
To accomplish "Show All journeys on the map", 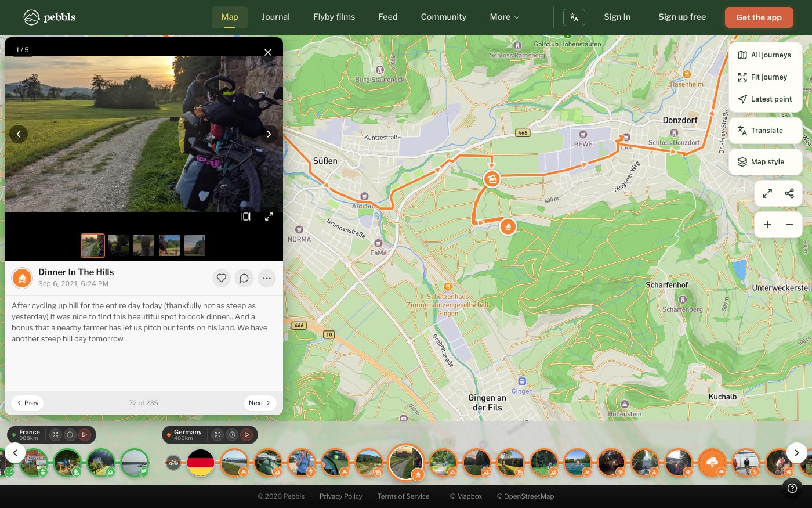I will pyautogui.click(x=766, y=55).
